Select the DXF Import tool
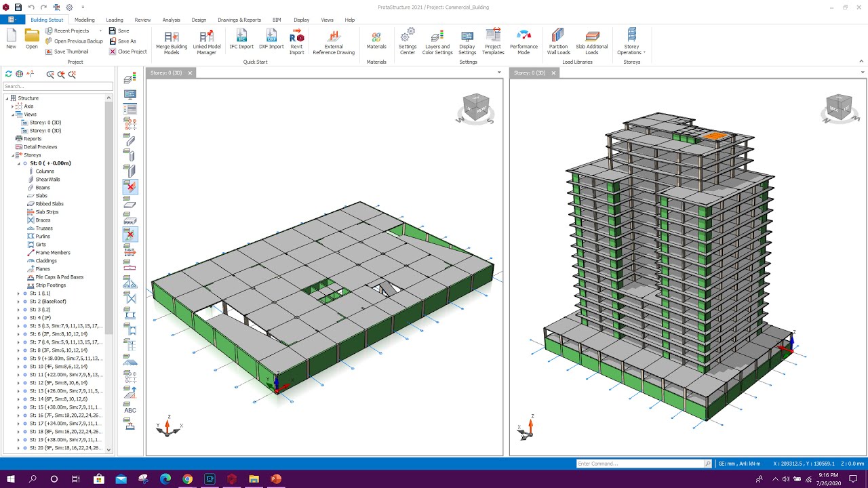The image size is (868, 488). pyautogui.click(x=271, y=41)
